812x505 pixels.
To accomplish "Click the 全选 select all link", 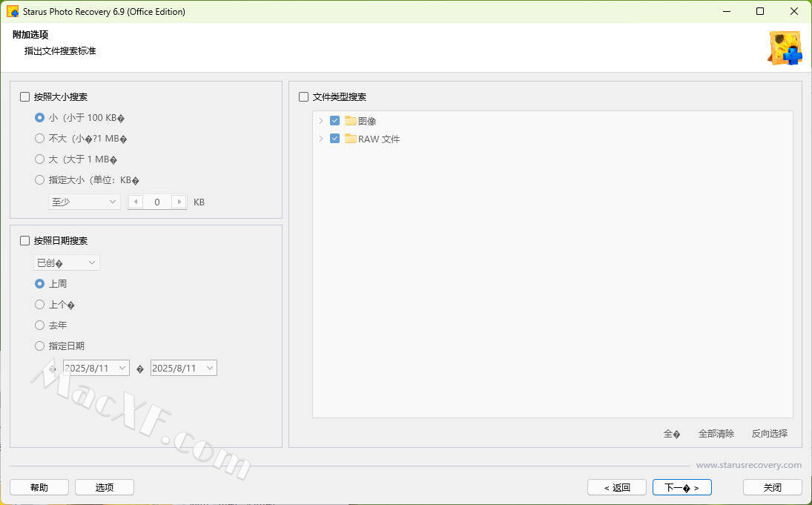I will click(x=672, y=434).
